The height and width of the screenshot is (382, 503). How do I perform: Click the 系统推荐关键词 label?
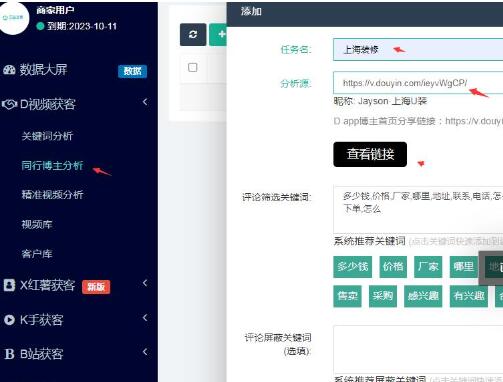click(x=369, y=241)
